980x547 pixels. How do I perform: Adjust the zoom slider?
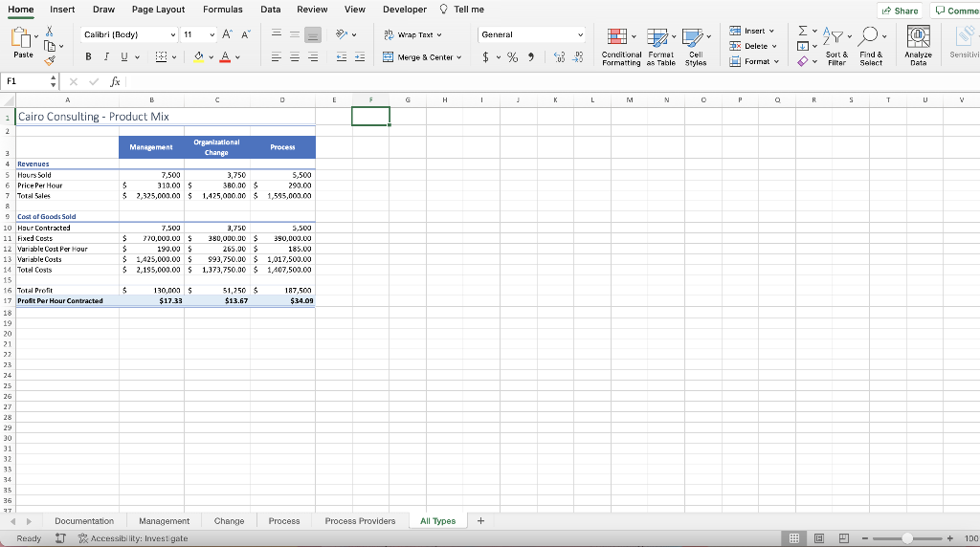907,538
